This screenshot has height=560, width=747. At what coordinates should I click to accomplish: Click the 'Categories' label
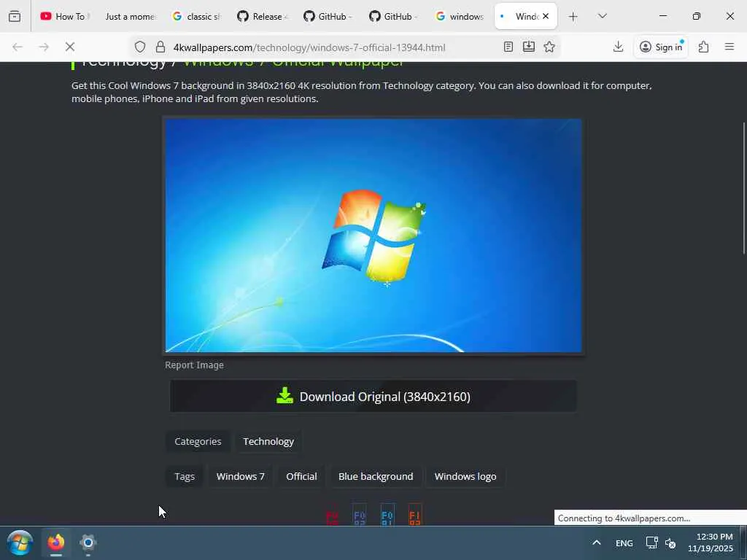click(198, 441)
